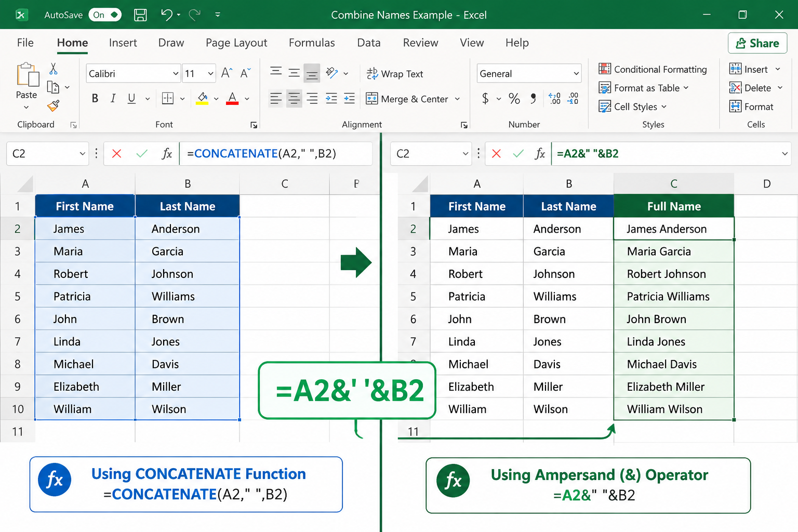The height and width of the screenshot is (532, 798).
Task: Open Customize Quick Access Toolbar arrow
Action: 218,15
